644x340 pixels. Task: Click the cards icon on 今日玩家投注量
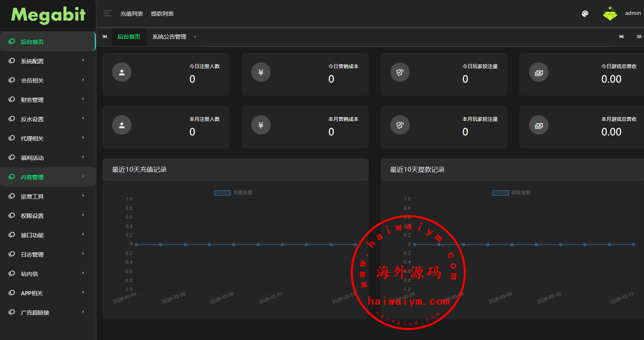coord(400,73)
